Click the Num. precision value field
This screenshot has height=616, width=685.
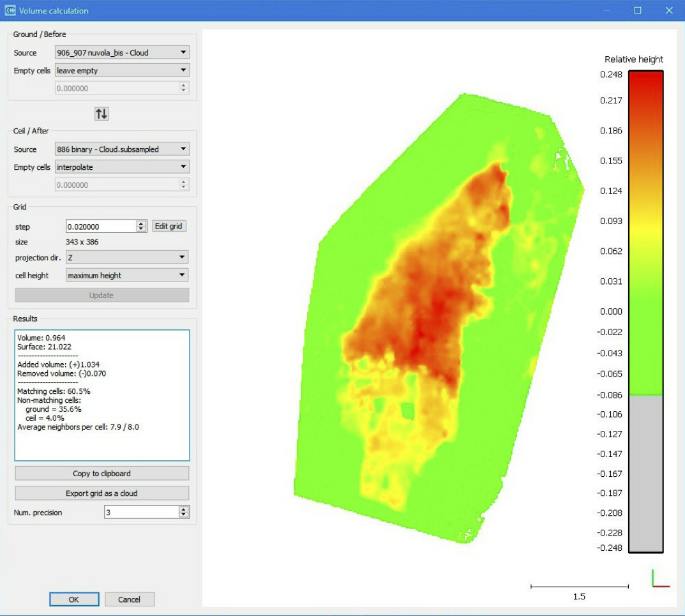point(142,513)
